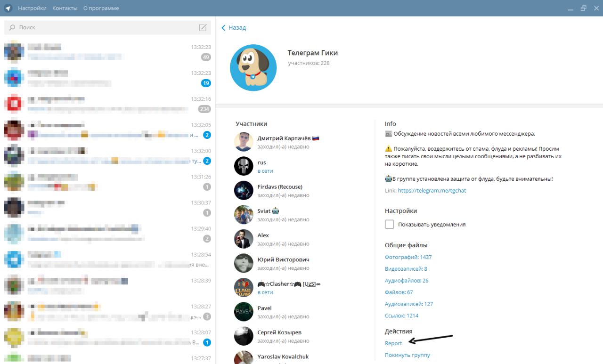
Task: Open the skull avatar of member rus
Action: point(244,166)
